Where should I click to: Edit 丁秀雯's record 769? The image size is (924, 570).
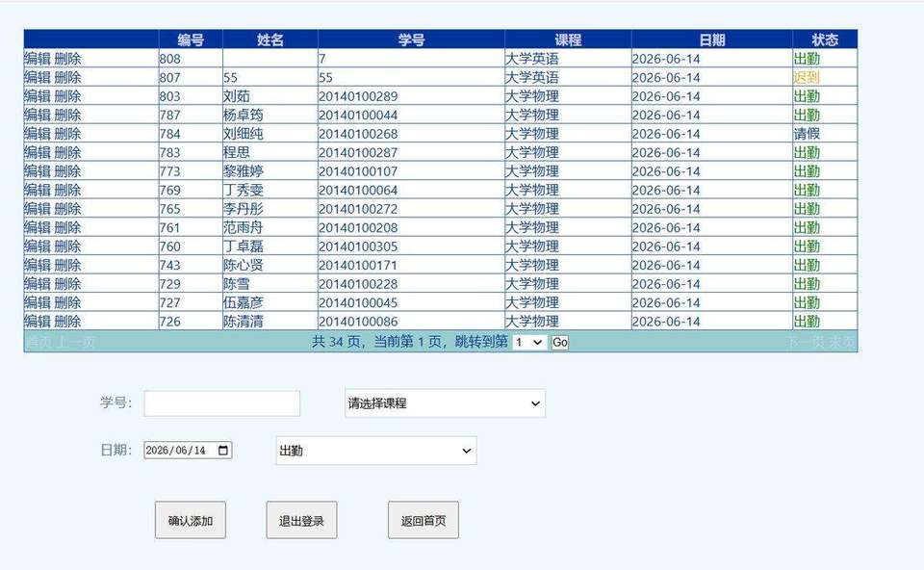tap(38, 191)
